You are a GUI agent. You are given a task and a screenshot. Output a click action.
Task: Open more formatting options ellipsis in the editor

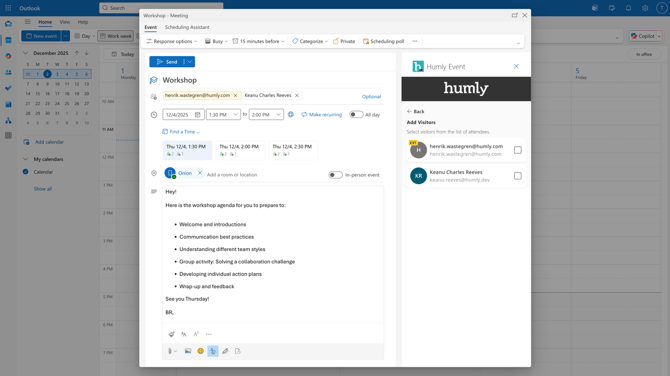pyautogui.click(x=209, y=334)
